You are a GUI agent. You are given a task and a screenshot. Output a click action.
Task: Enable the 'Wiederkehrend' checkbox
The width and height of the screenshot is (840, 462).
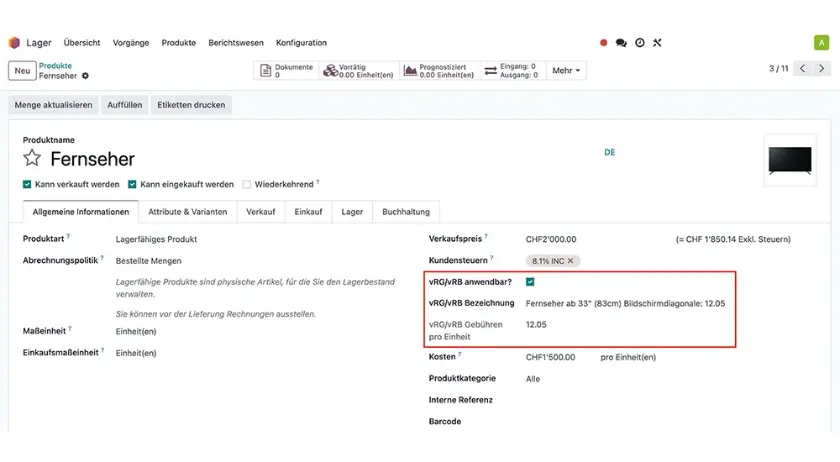246,185
